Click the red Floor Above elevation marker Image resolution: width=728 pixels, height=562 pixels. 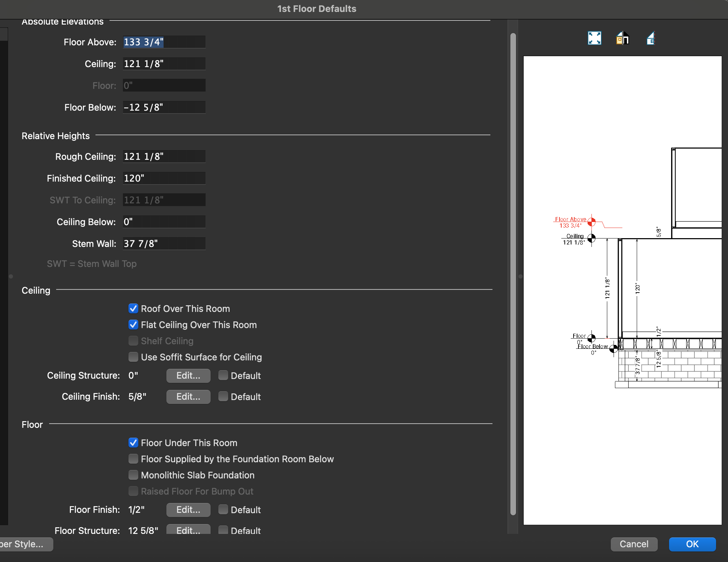(591, 222)
